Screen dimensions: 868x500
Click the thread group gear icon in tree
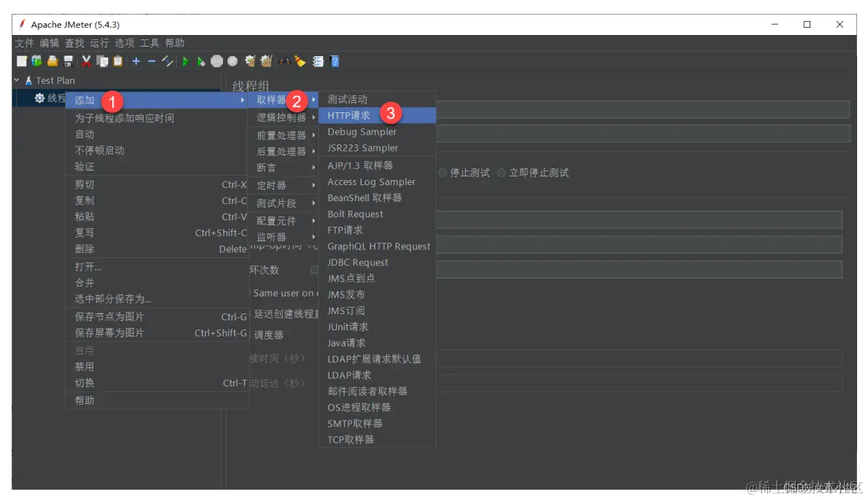coord(39,98)
